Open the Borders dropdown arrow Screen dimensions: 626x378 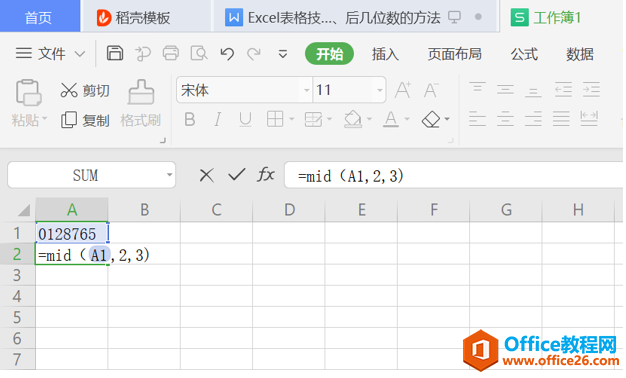[x=291, y=119]
